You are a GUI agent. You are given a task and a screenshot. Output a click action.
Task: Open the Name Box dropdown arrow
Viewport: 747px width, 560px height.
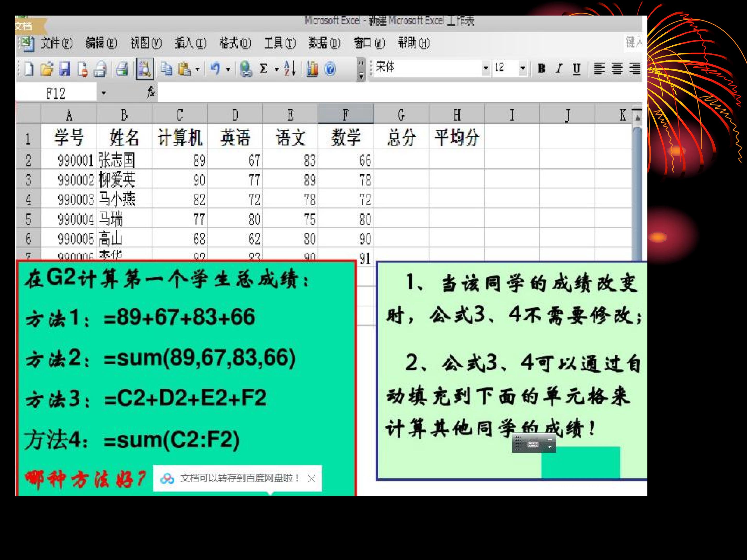point(104,93)
